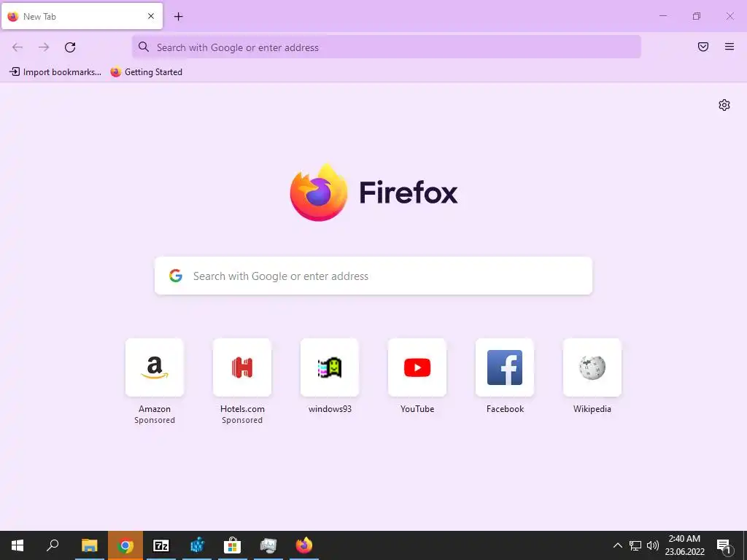The width and height of the screenshot is (747, 560).
Task: Open Import bookmarks from bookmarks toolbar
Action: 55,72
